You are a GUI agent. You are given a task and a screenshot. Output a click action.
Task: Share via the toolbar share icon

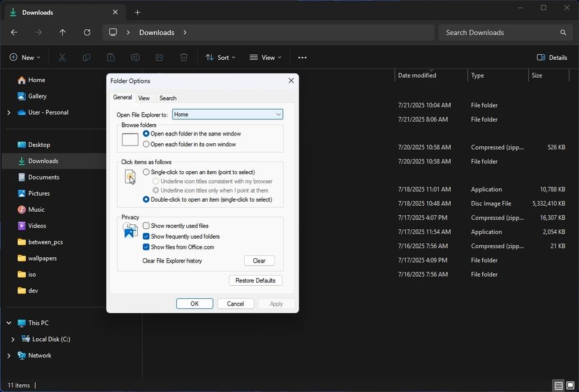pyautogui.click(x=159, y=57)
